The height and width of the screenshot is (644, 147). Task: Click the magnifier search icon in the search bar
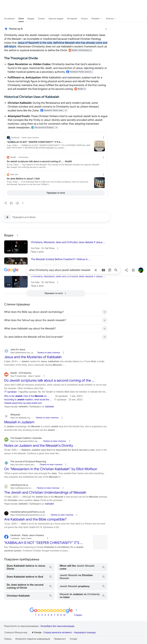[x=116, y=270]
